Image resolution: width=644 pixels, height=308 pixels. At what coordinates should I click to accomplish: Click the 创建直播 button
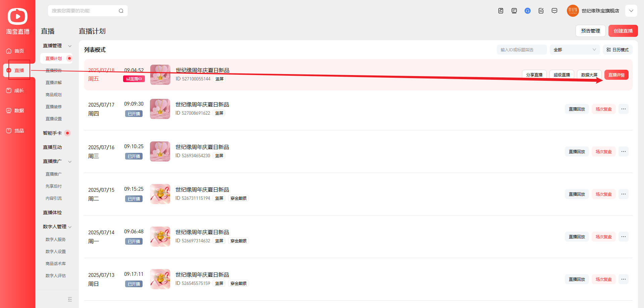623,31
